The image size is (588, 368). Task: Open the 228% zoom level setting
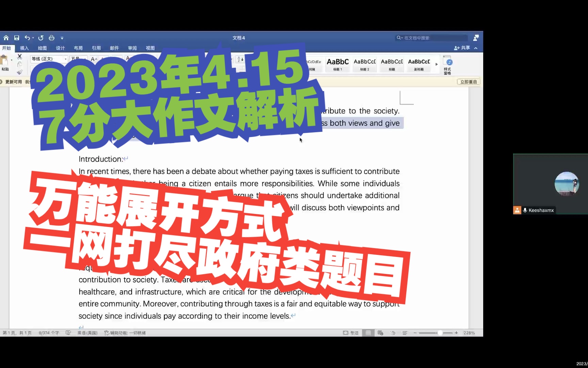pyautogui.click(x=469, y=333)
